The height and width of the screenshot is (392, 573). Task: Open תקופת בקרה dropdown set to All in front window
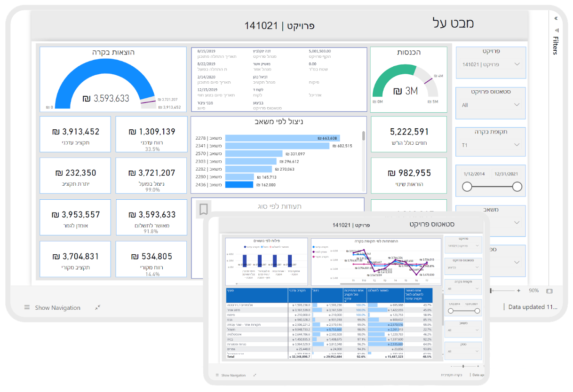[463, 289]
